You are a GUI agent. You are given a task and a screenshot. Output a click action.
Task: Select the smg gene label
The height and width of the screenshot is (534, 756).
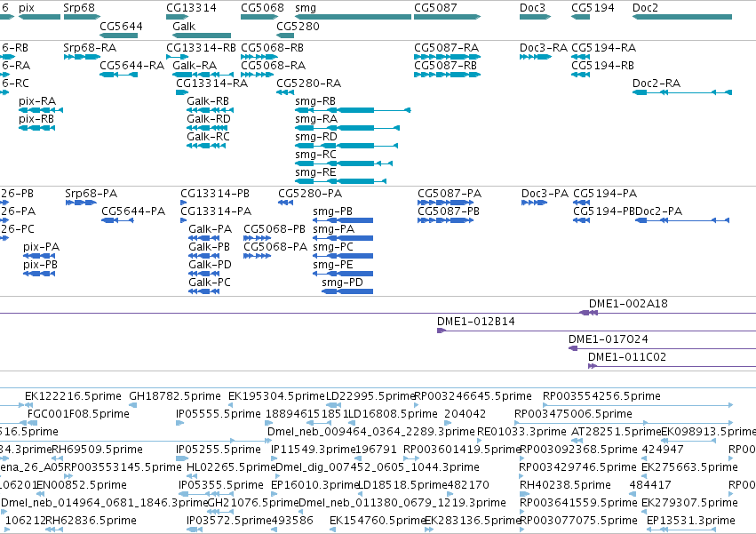point(306,8)
